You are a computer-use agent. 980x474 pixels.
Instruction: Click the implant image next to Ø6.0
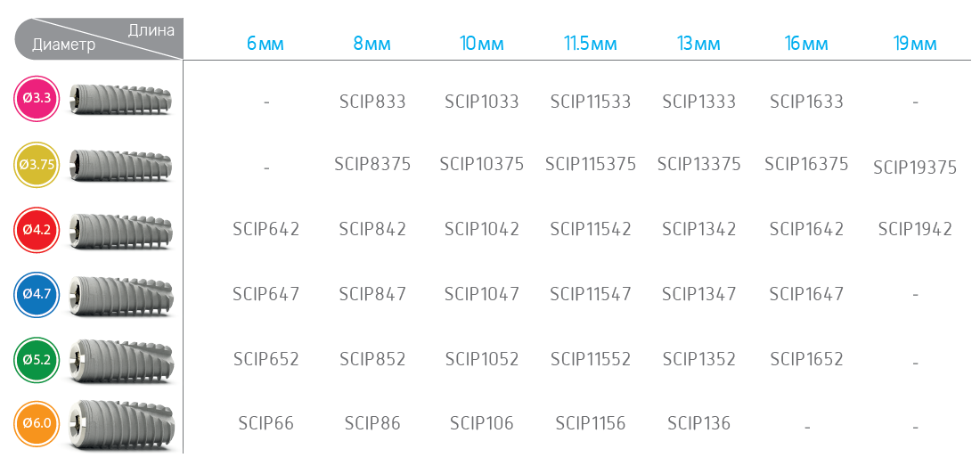(122, 424)
